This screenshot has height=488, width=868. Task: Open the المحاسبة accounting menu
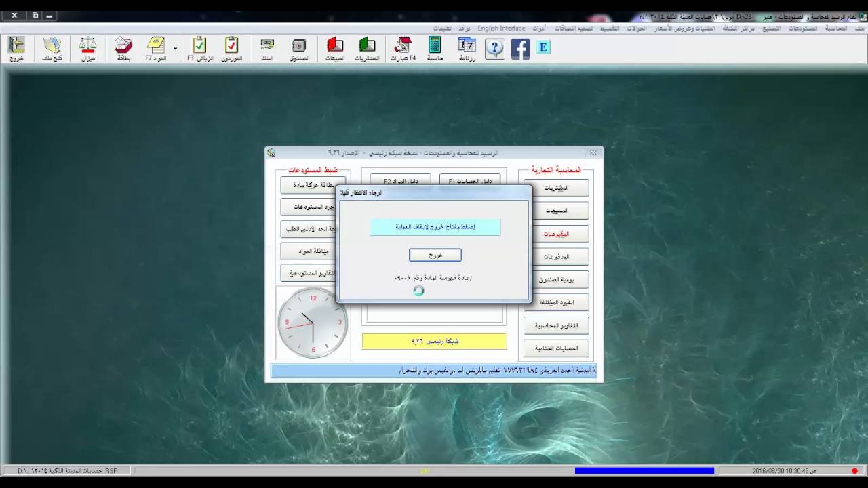[x=836, y=28]
